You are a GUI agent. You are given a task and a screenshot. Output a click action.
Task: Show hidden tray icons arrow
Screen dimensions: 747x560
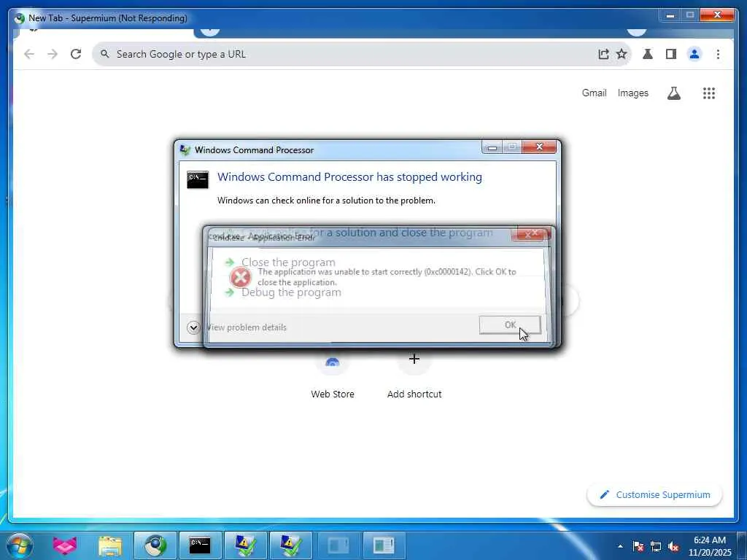(x=620, y=546)
